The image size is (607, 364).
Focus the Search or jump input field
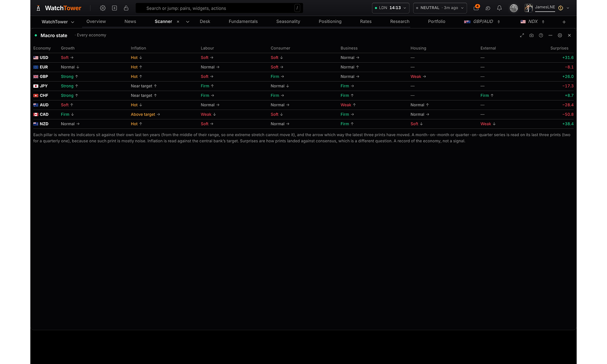pos(219,8)
